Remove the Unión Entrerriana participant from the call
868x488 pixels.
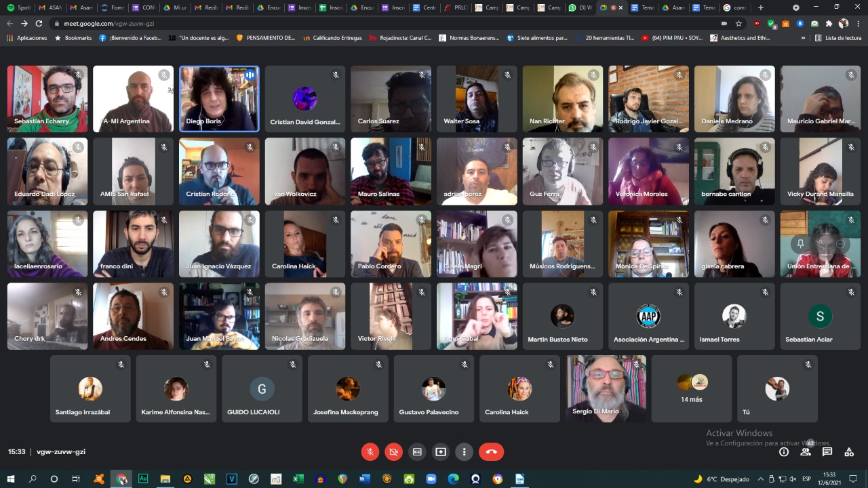[840, 244]
